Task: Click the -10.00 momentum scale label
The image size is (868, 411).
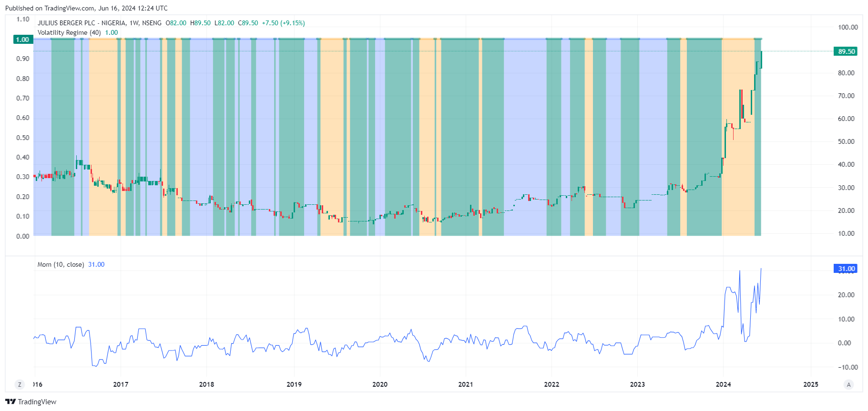Action: 848,367
